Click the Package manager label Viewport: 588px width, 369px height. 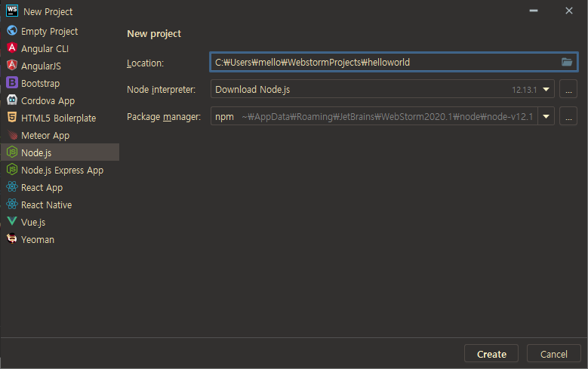pyautogui.click(x=164, y=117)
